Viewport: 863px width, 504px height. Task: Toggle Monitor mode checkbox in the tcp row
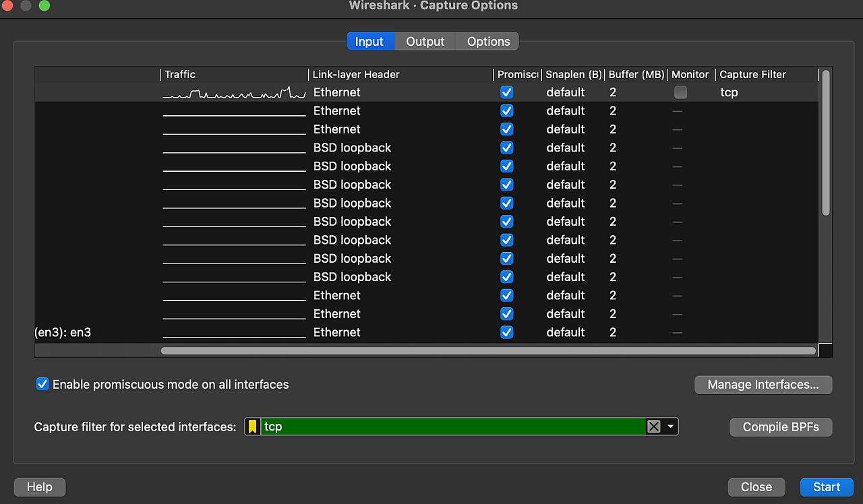coord(680,92)
